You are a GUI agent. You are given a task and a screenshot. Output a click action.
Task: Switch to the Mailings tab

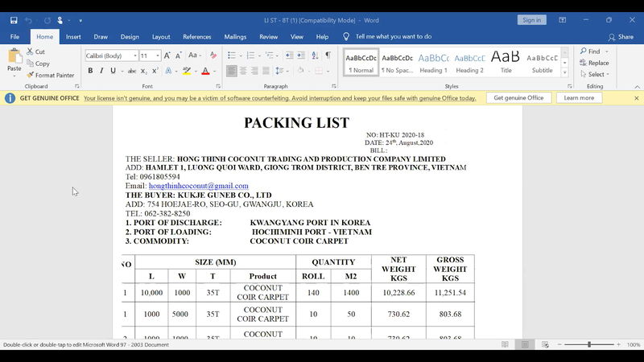click(235, 36)
